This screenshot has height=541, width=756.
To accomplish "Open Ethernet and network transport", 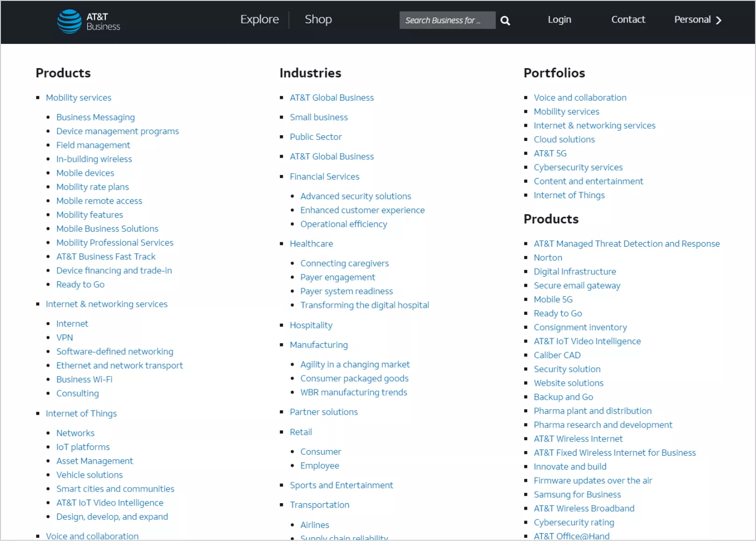I will click(119, 366).
